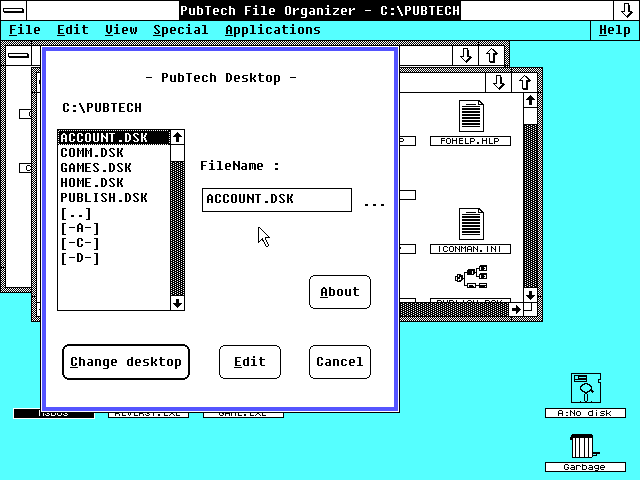Select GAMES.DSK in the file list
The height and width of the screenshot is (480, 640).
point(114,168)
